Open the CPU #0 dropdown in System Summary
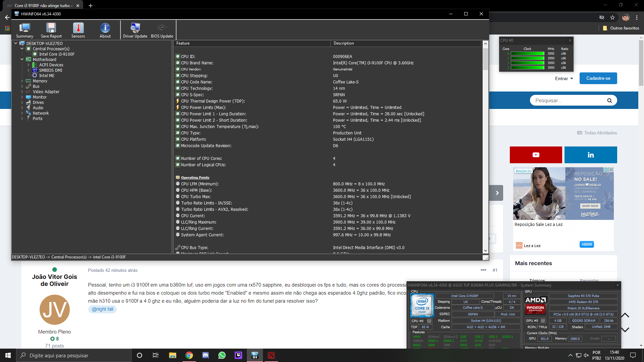Viewport: 644px width, 362px height. tap(429, 321)
